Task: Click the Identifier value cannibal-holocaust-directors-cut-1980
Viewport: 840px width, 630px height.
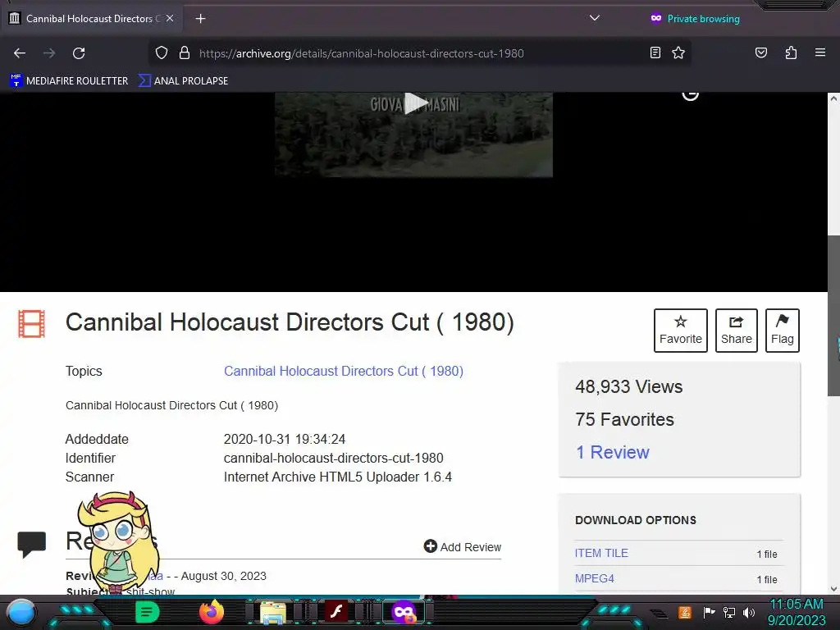Action: (x=333, y=458)
